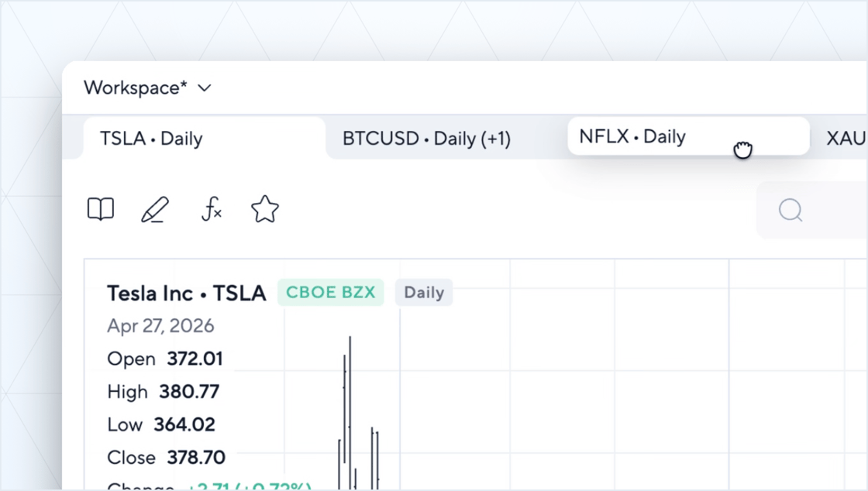Click the magnifier search field

click(812, 210)
